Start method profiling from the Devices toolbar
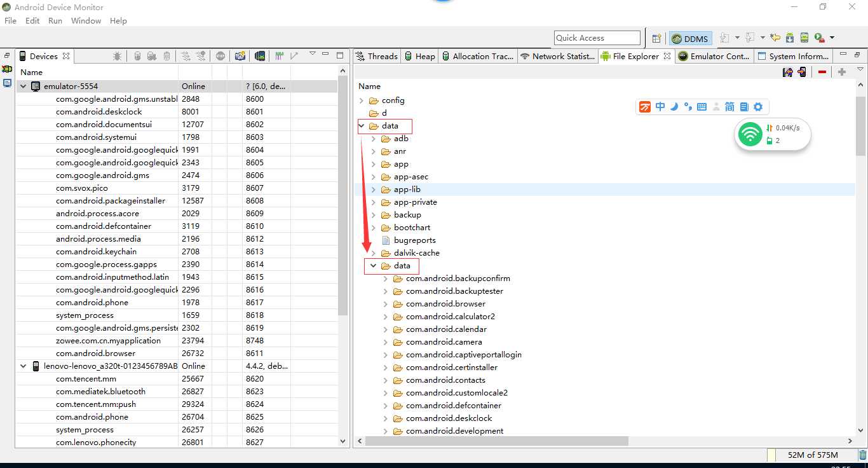 (x=201, y=56)
